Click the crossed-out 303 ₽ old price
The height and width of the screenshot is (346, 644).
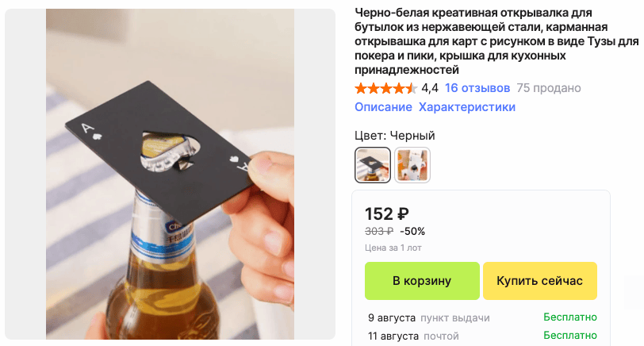(379, 232)
